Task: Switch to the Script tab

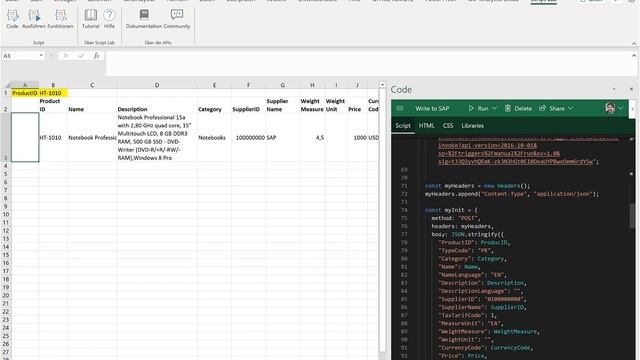Action: [402, 126]
